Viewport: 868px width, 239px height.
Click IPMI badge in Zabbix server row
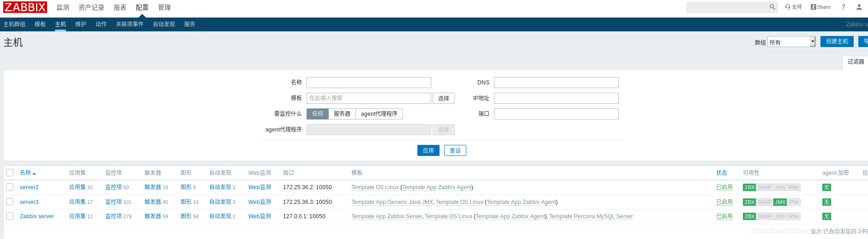tap(794, 216)
